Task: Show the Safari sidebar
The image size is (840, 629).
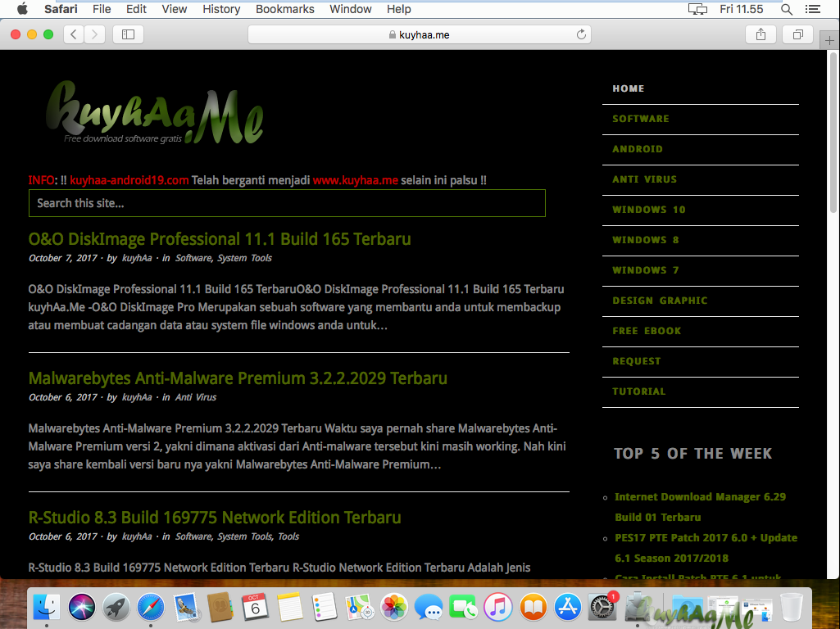Action: (128, 34)
